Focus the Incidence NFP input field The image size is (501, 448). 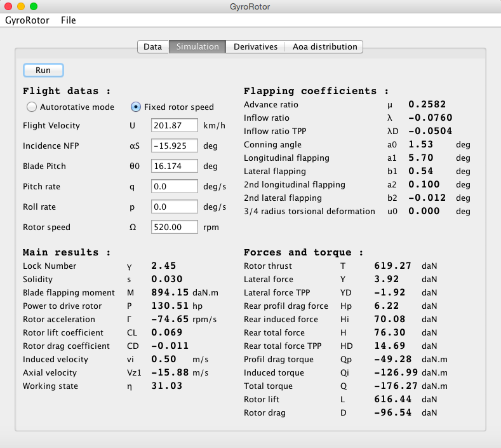[x=175, y=146]
